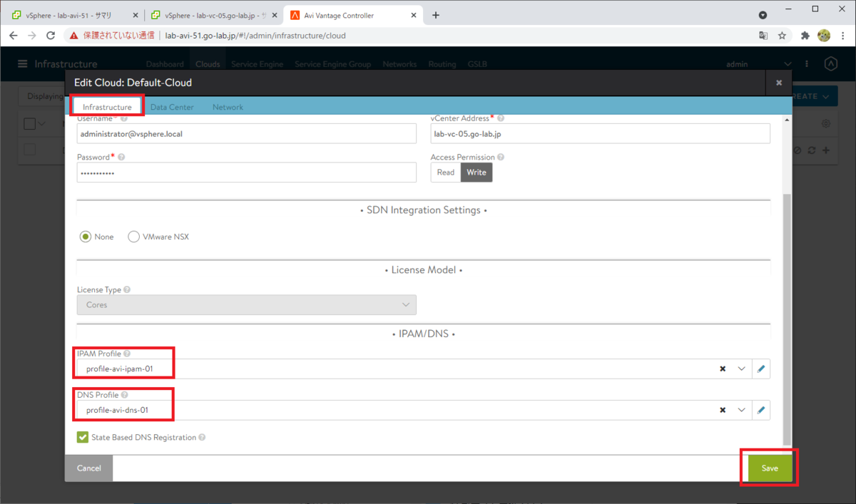The width and height of the screenshot is (856, 504).
Task: Set Access Permission to Read
Action: [446, 173]
